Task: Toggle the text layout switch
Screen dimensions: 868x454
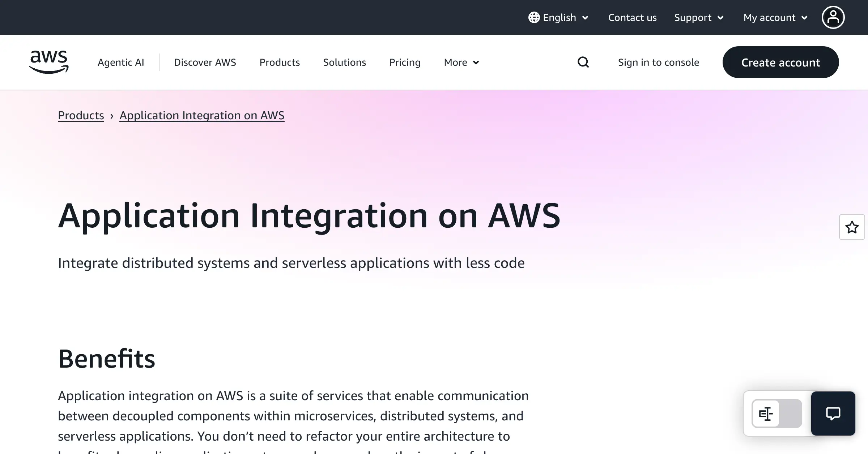Action: tap(776, 413)
